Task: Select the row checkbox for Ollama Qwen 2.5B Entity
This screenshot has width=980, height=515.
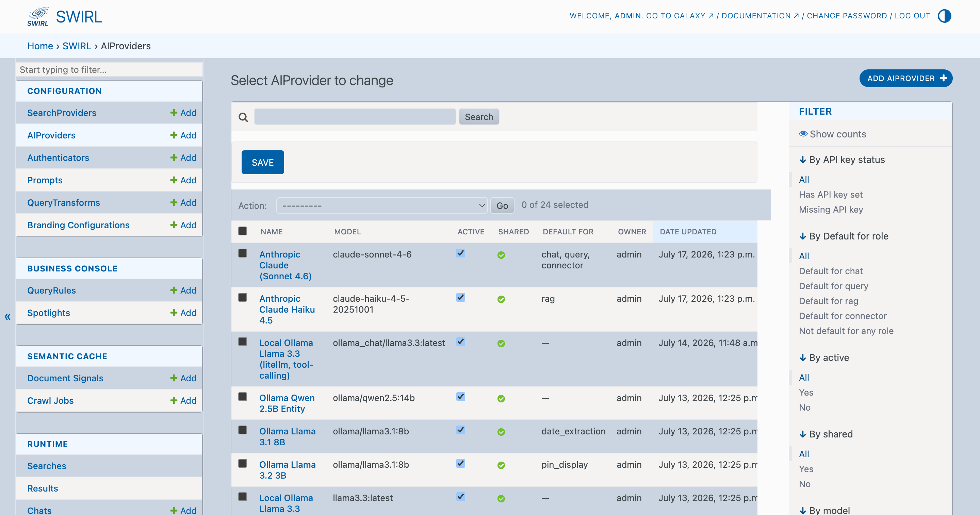Action: 242,396
